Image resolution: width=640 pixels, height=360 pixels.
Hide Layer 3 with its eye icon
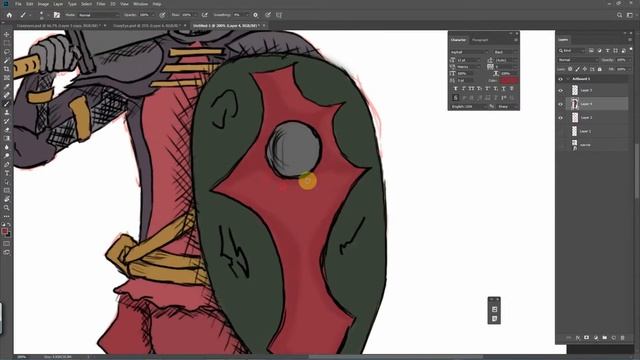tap(560, 91)
